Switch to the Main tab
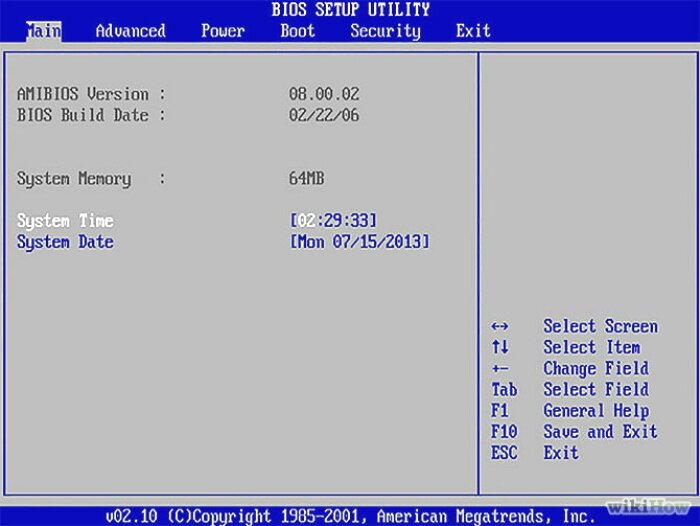 [43, 31]
